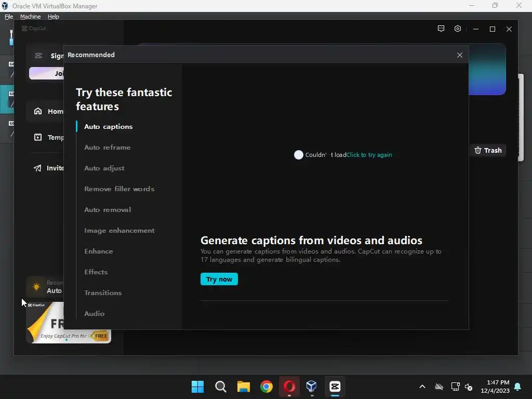Select Remove filler words feature
The width and height of the screenshot is (532, 399).
point(119,189)
